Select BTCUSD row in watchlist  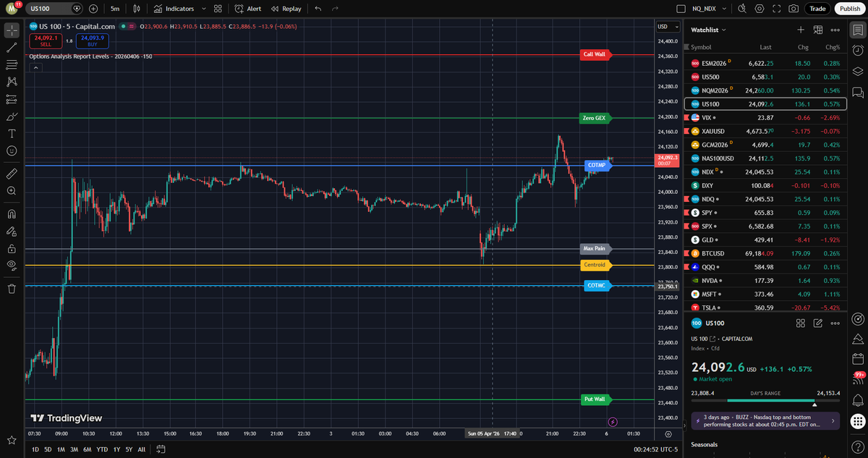765,253
